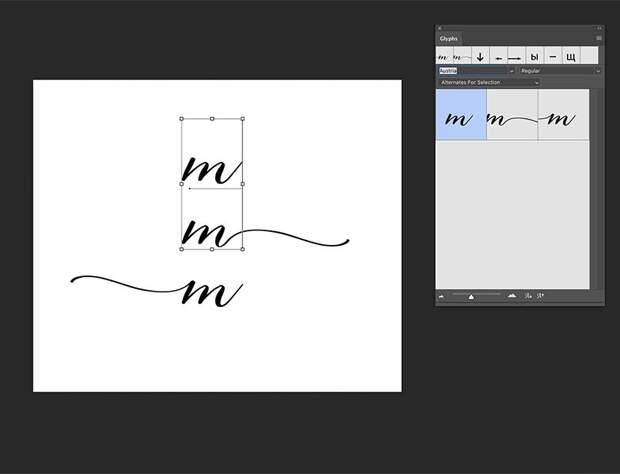
Task: Insert the dash recent glyph
Action: (x=553, y=56)
